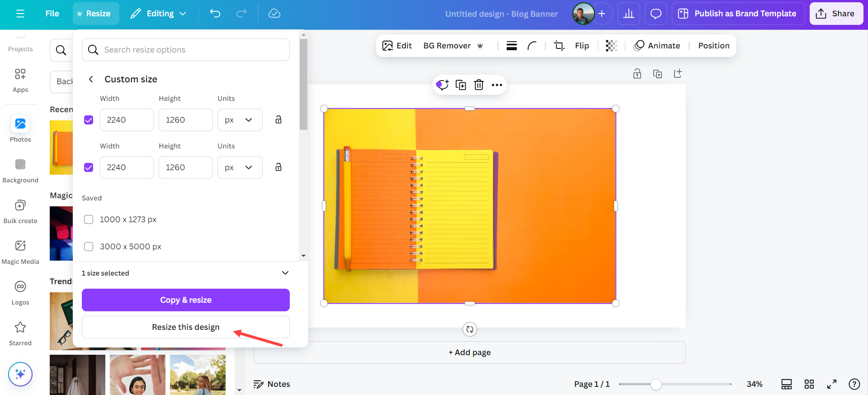Image resolution: width=868 pixels, height=395 pixels.
Task: Redo the last action
Action: 241,14
